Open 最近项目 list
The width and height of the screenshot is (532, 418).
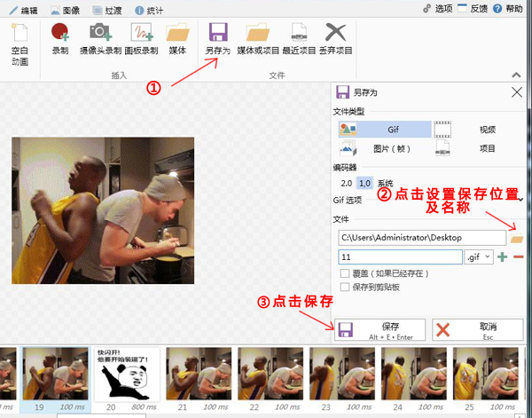299,39
